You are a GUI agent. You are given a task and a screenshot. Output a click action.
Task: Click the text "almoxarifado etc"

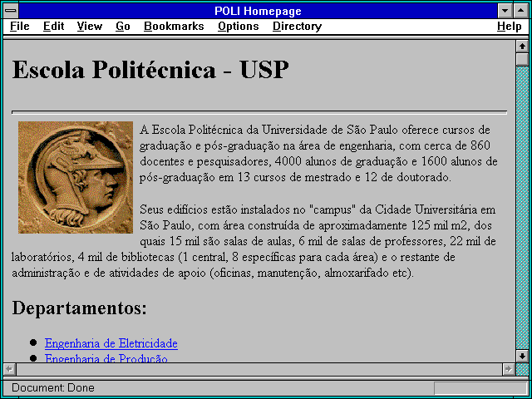click(x=367, y=273)
